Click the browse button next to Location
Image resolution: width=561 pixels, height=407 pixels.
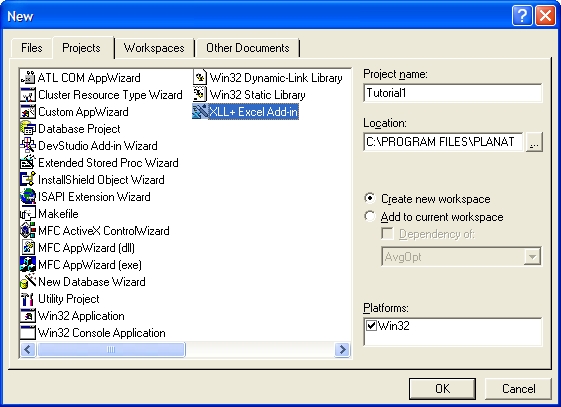tap(534, 142)
